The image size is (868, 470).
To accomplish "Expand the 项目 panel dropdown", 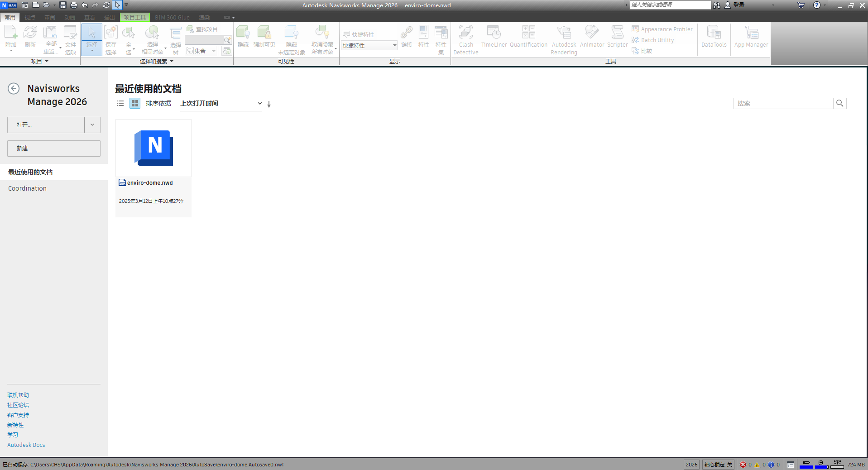I will point(40,61).
